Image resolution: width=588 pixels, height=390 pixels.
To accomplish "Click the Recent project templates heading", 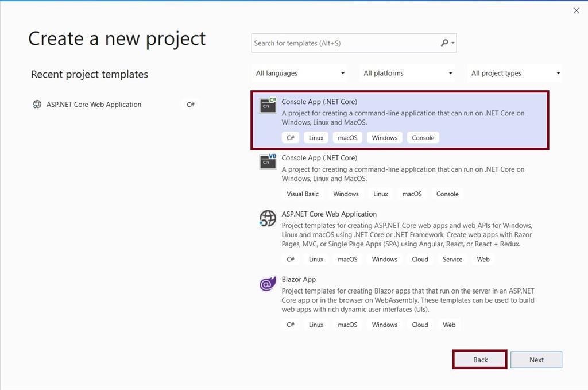I will point(89,74).
